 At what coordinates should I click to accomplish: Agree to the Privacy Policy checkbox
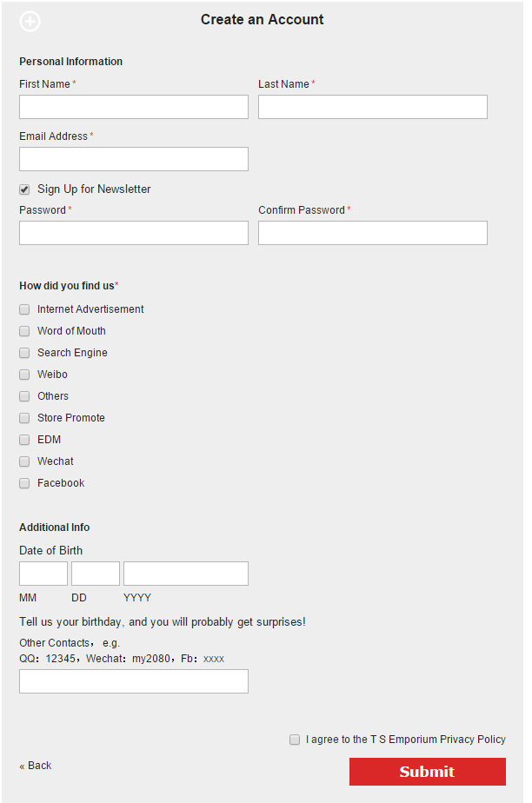pyautogui.click(x=295, y=740)
